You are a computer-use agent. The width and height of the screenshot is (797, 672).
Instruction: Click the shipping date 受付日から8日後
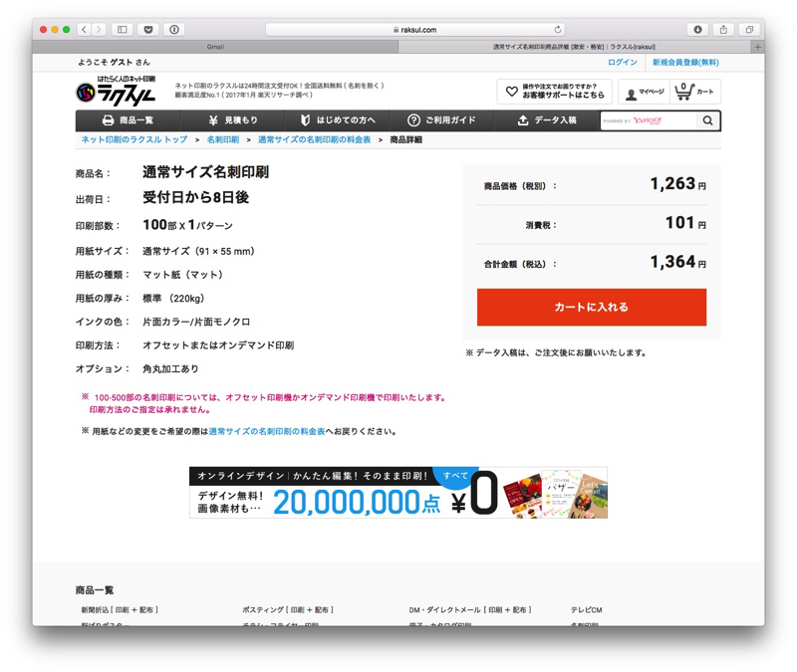195,197
